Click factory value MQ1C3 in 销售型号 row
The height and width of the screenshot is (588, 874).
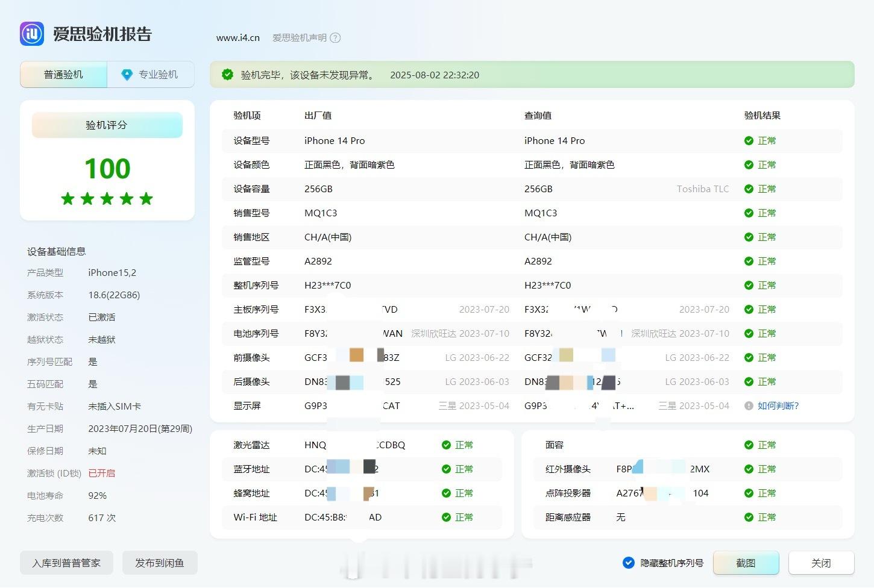pos(321,213)
